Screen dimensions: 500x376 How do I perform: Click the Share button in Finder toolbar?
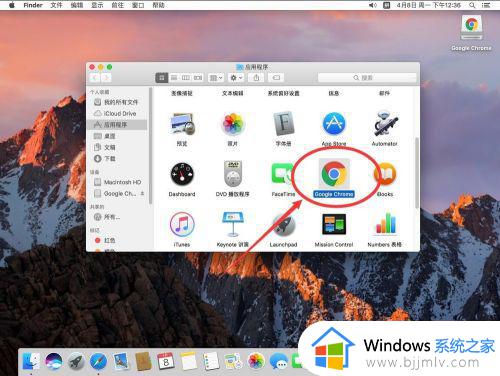point(256,78)
